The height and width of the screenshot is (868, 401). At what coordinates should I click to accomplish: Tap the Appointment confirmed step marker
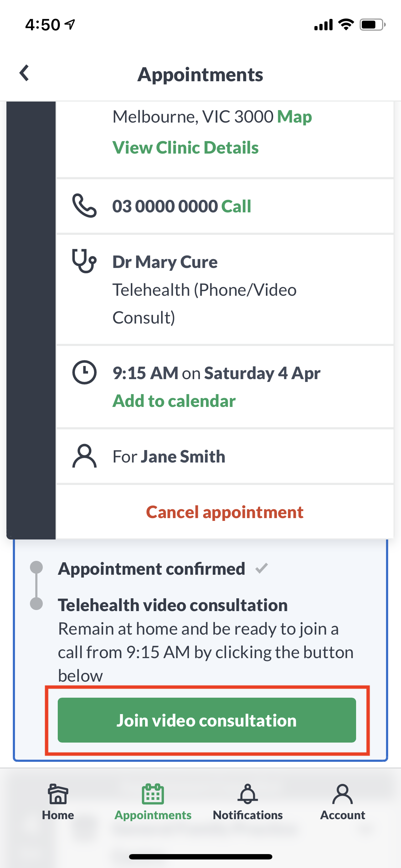[36, 567]
